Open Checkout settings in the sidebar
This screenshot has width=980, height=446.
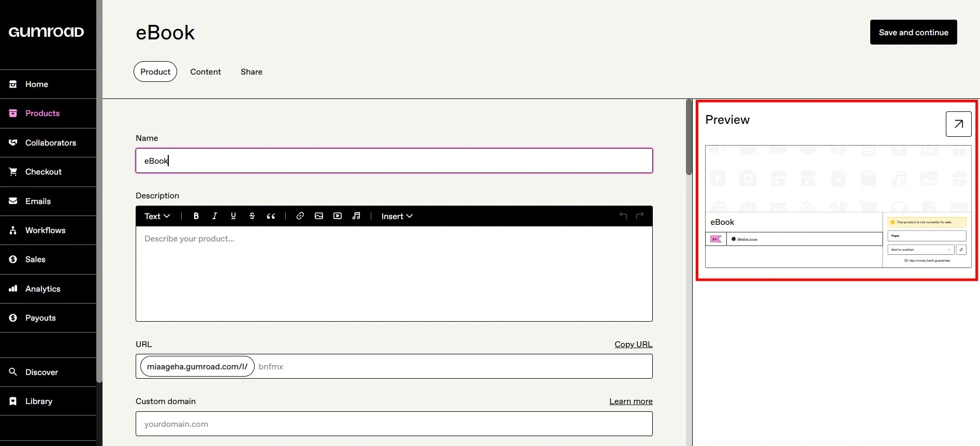(x=48, y=171)
